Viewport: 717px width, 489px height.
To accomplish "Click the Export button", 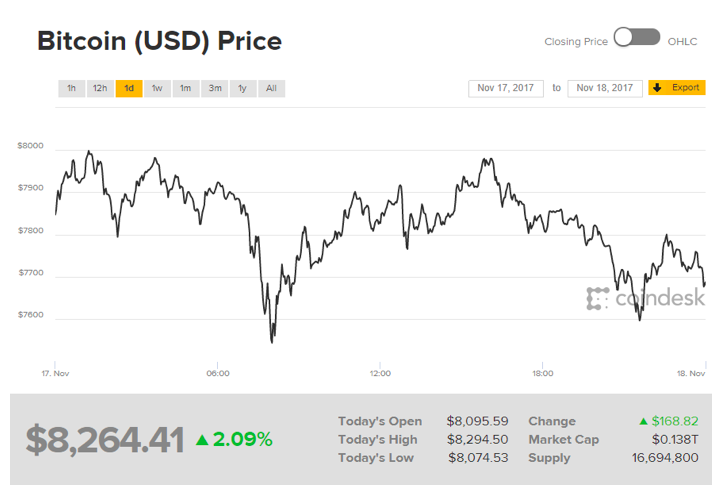I will (x=685, y=88).
